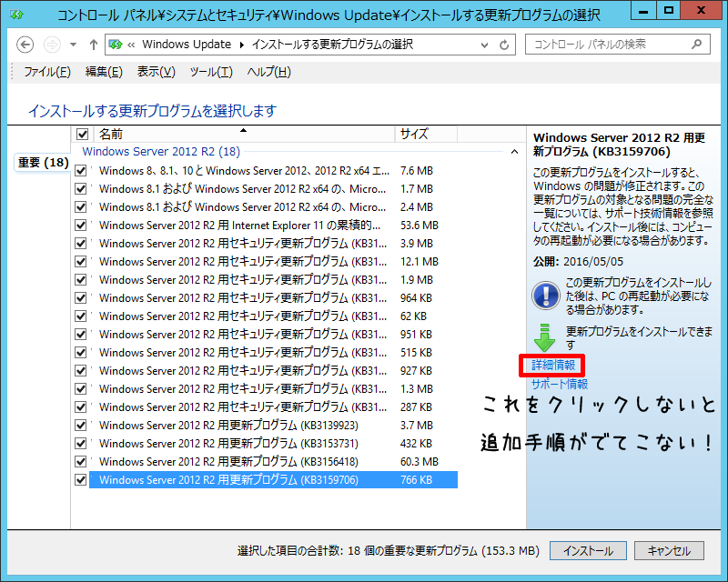Viewport: 728px width, 582px height.
Task: Open the ファイル(F) menu
Action: point(46,72)
